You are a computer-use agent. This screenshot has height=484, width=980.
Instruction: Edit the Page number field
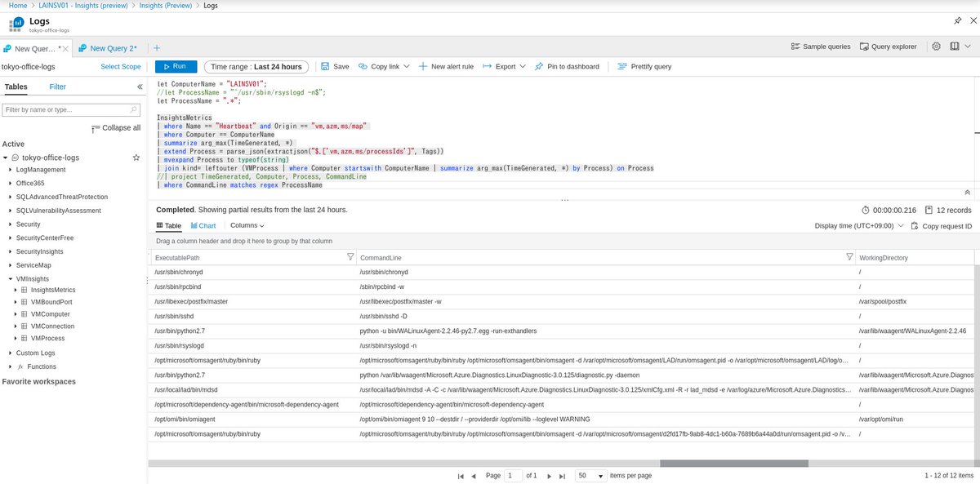point(513,475)
